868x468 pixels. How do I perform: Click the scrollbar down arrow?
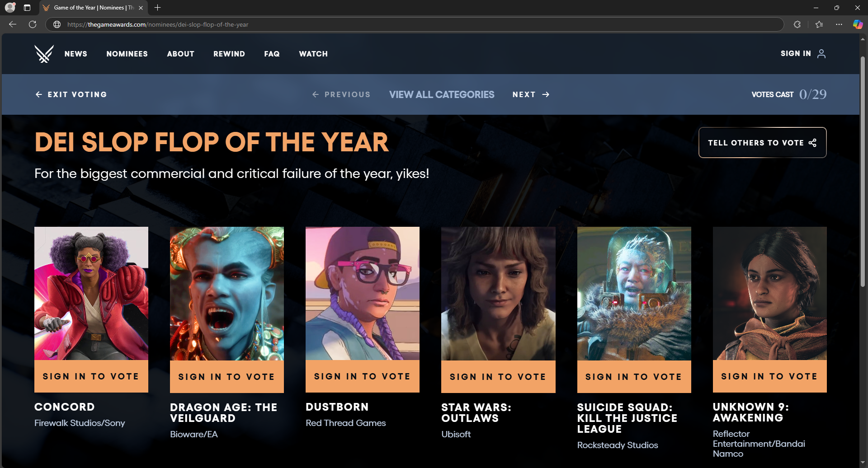click(863, 462)
